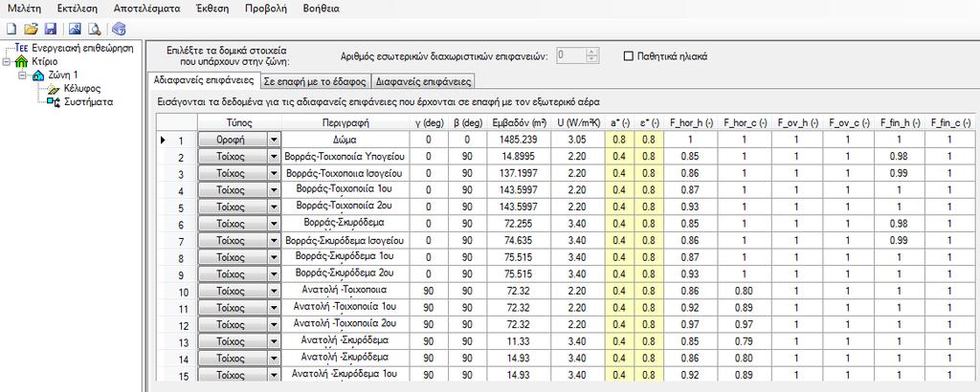Click Τοίχος button for Βορράς-Τοιχοποιία 2ου row
Viewport: 980px width, 392px height.
(x=234, y=207)
